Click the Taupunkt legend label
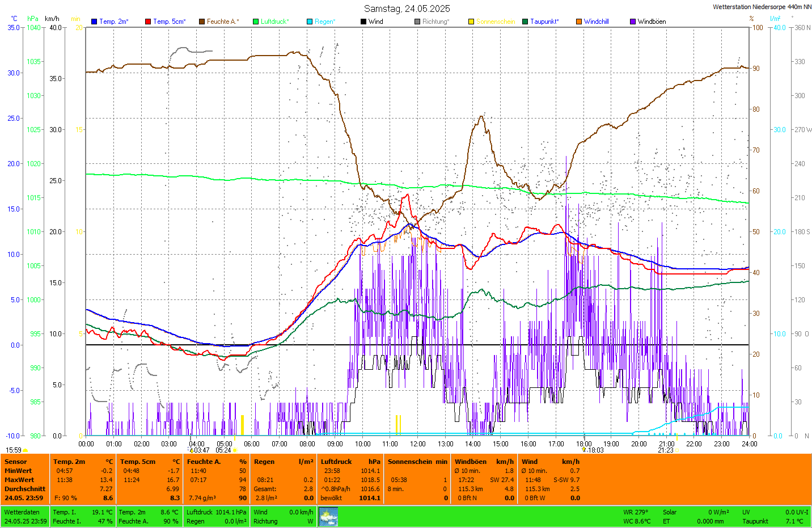This screenshot has height=528, width=812. [544, 22]
